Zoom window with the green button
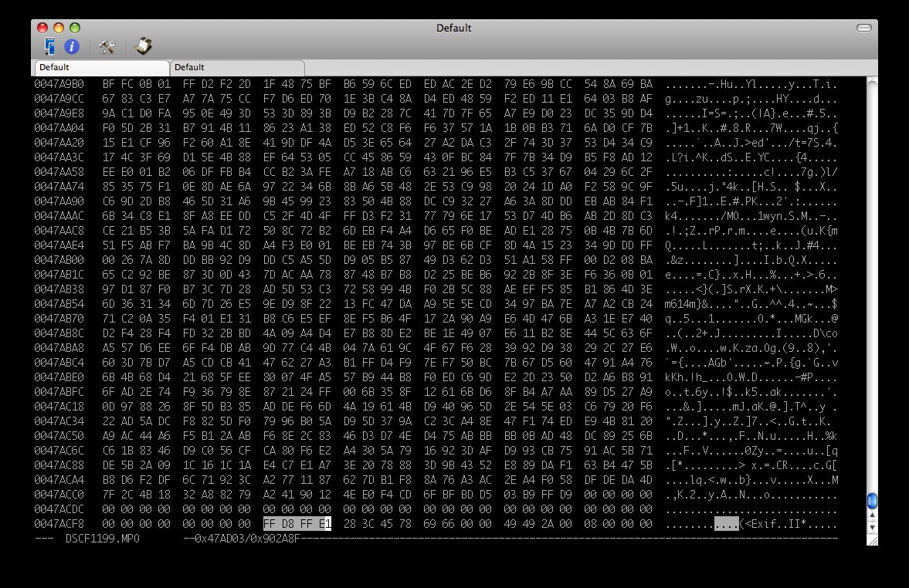Image resolution: width=909 pixels, height=588 pixels. tap(75, 28)
